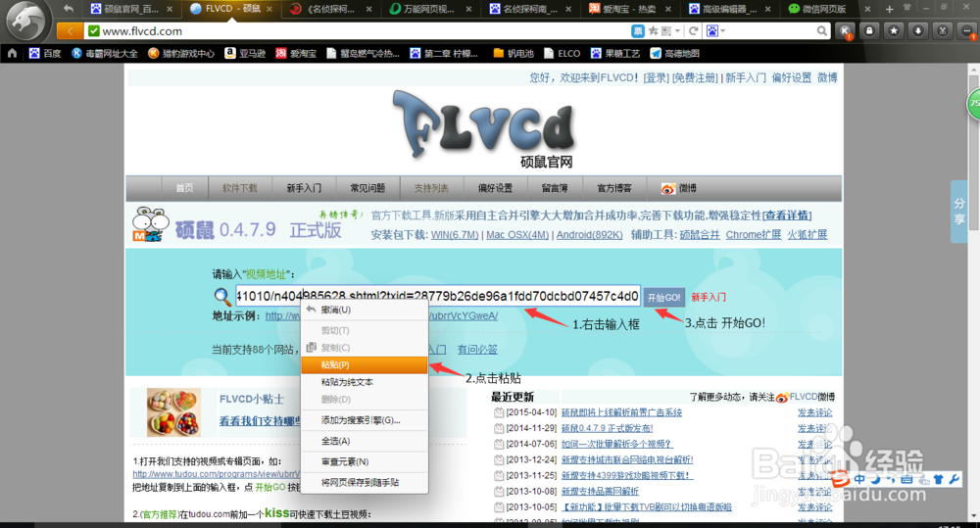
Task: Click the K extension icon with alert
Action: coord(845,30)
